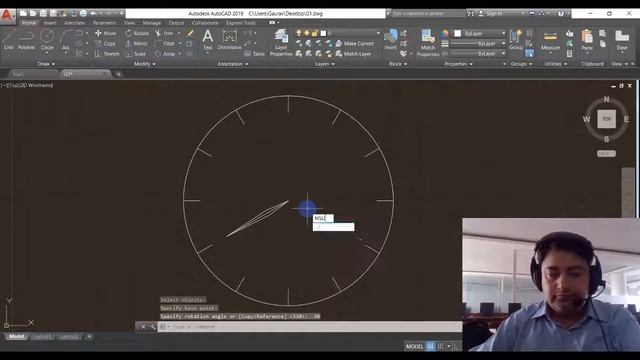
Task: Click the color wheel object color icon
Action: (444, 33)
